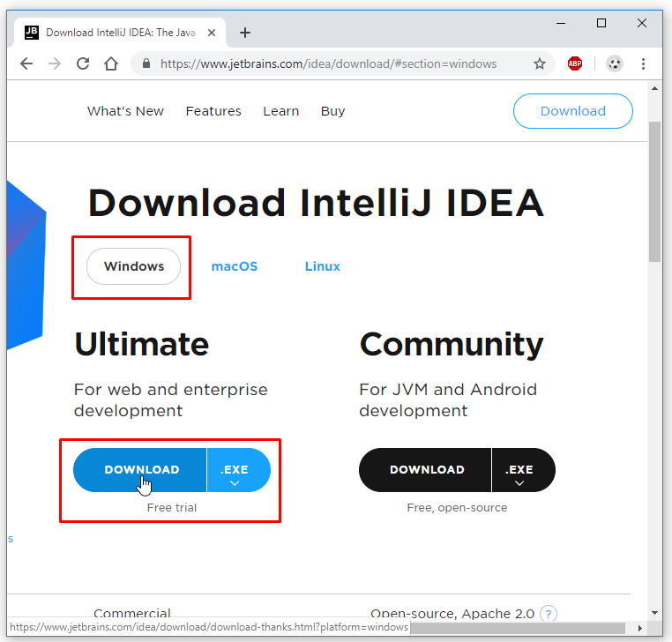
Task: Open the Features menu item
Action: (213, 111)
